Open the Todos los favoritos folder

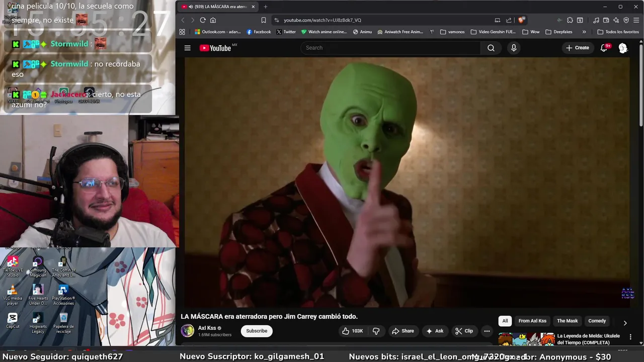click(x=618, y=32)
